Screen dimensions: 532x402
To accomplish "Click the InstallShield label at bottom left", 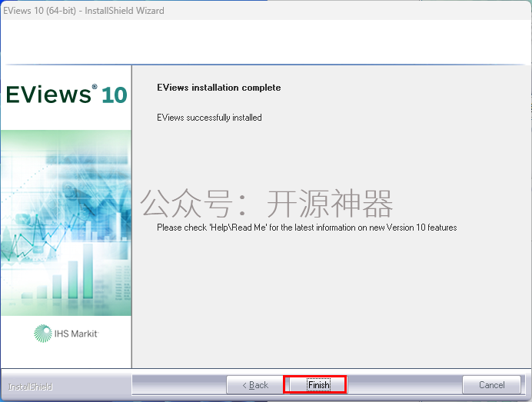I will (30, 387).
